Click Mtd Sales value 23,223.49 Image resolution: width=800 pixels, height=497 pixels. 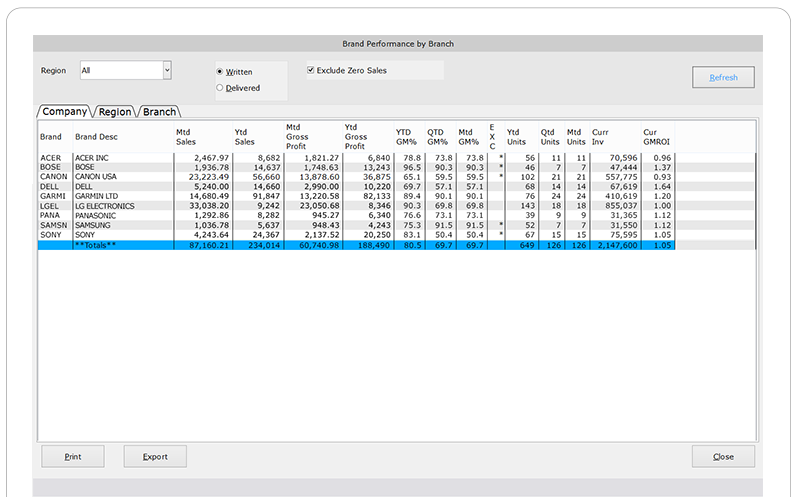(x=209, y=177)
